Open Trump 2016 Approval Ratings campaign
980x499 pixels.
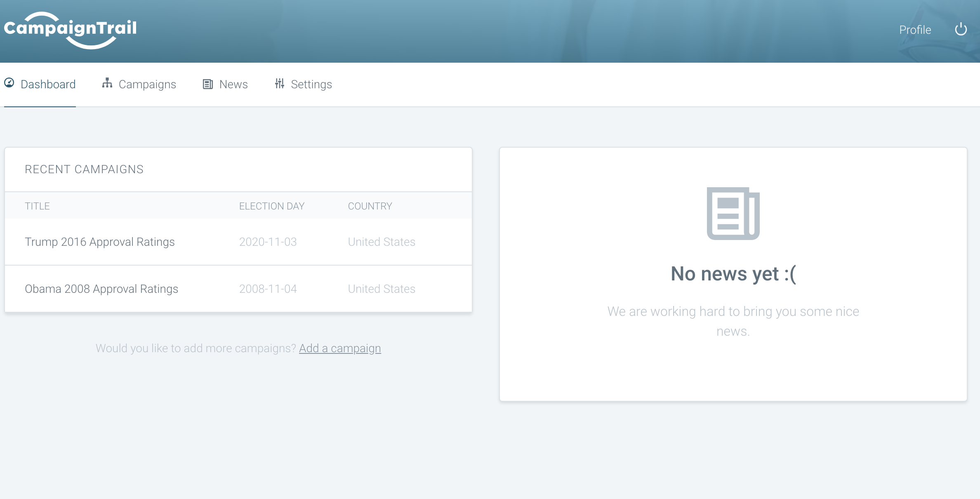coord(99,242)
